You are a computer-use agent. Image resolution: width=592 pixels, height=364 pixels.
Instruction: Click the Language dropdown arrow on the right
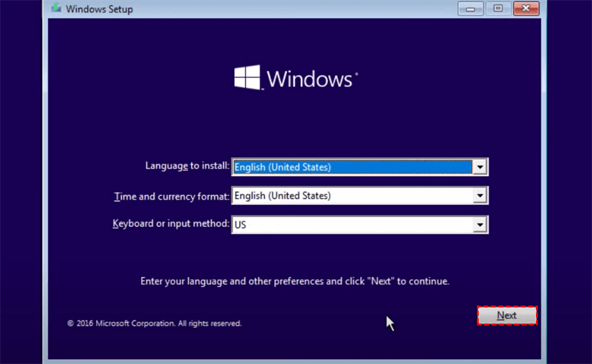479,167
